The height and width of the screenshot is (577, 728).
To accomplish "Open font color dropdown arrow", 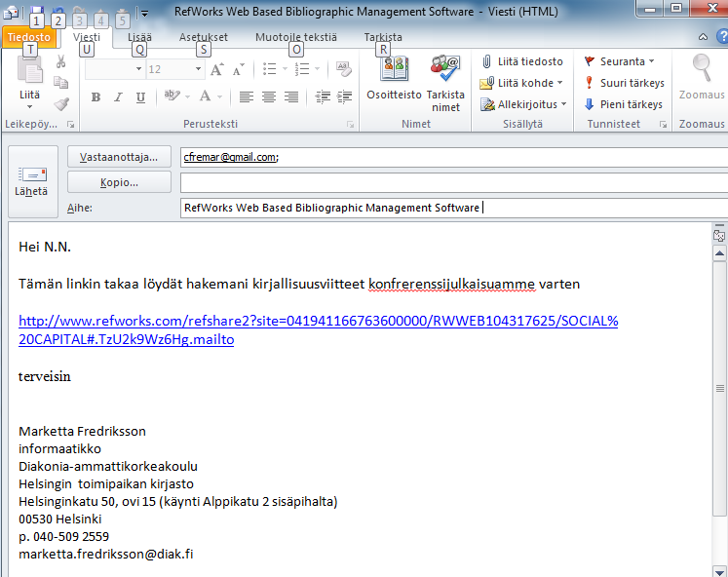I will 219,97.
